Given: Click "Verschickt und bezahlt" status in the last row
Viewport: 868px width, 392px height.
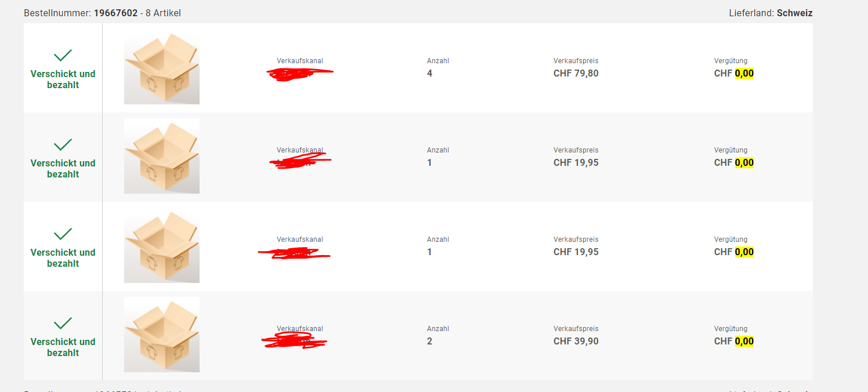Looking at the screenshot, I should point(63,347).
